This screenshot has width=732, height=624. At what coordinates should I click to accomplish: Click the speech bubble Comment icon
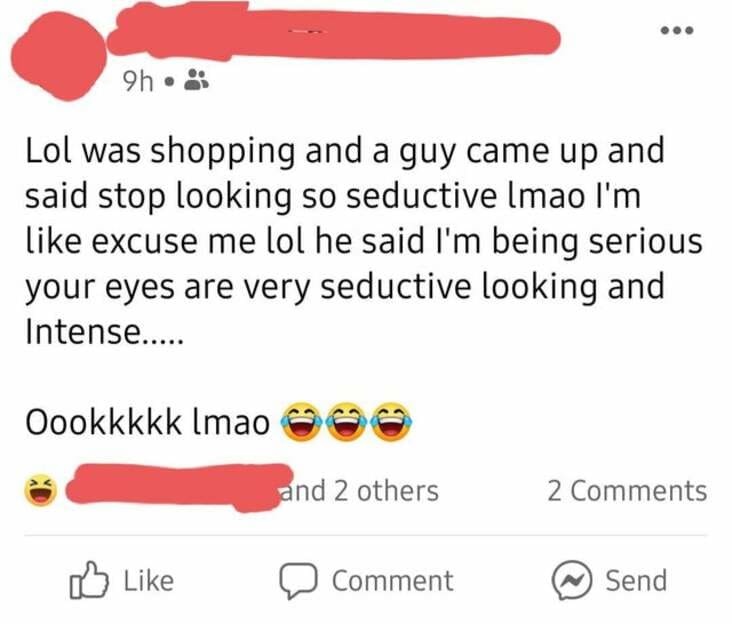click(x=299, y=580)
